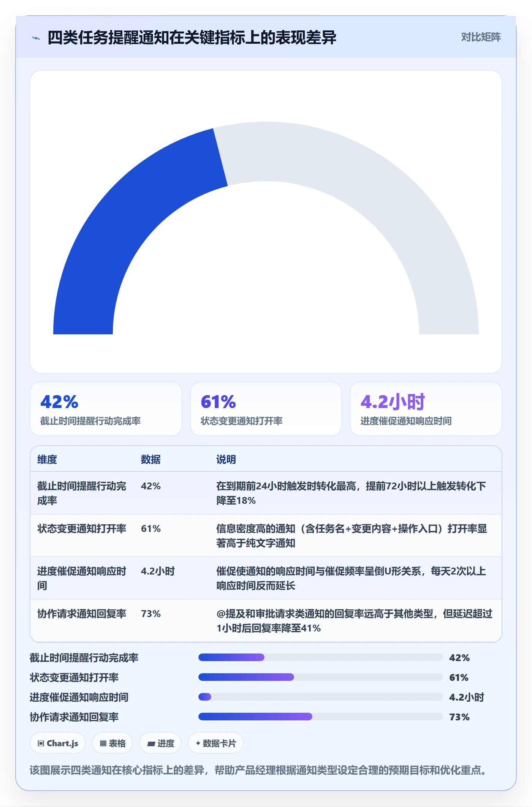
Task: Click the 表格 tag chip
Action: coord(112,743)
